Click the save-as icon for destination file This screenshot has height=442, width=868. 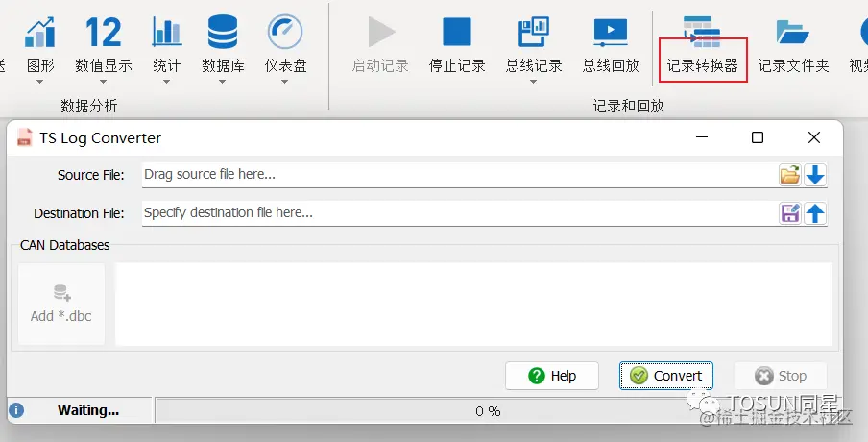coord(790,213)
